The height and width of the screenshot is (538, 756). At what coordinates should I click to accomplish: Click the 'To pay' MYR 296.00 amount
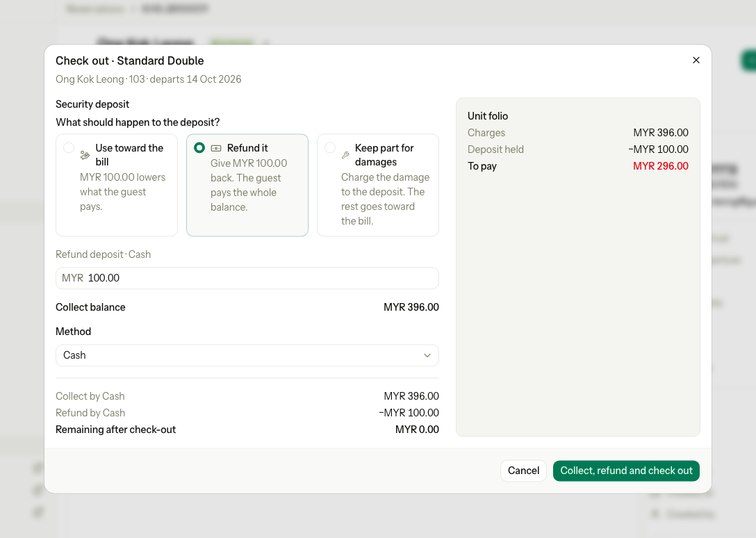tap(661, 166)
